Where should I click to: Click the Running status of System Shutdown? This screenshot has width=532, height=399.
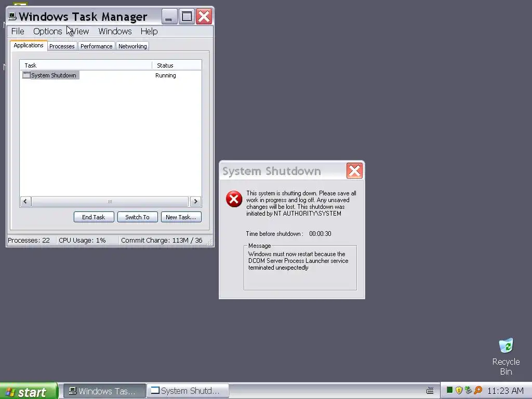pos(166,75)
